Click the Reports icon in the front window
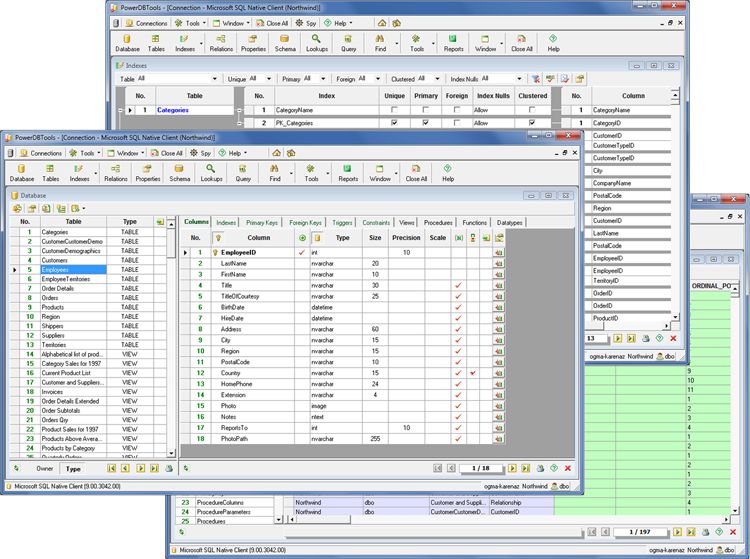Screen dimensions: 750x559 tap(347, 173)
